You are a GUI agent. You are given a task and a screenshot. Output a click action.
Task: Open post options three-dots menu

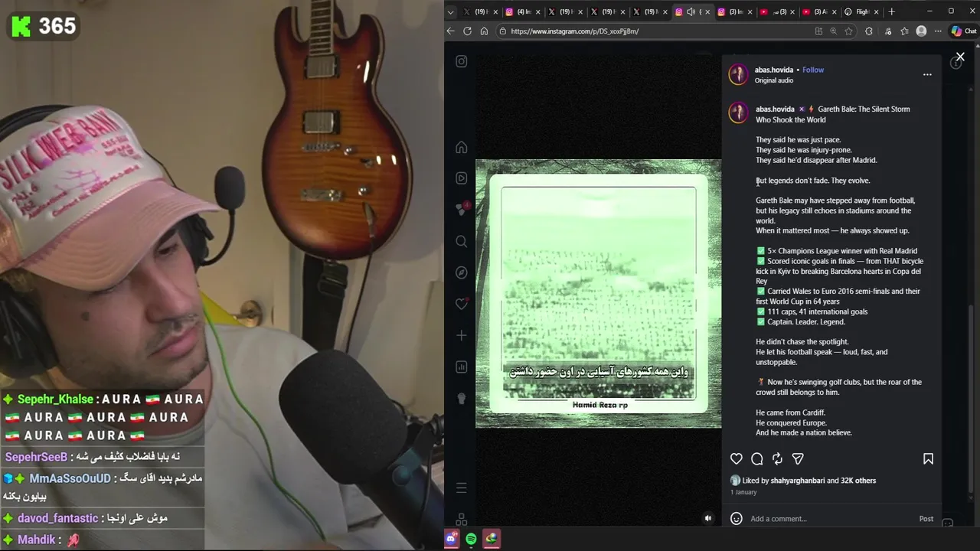(927, 74)
